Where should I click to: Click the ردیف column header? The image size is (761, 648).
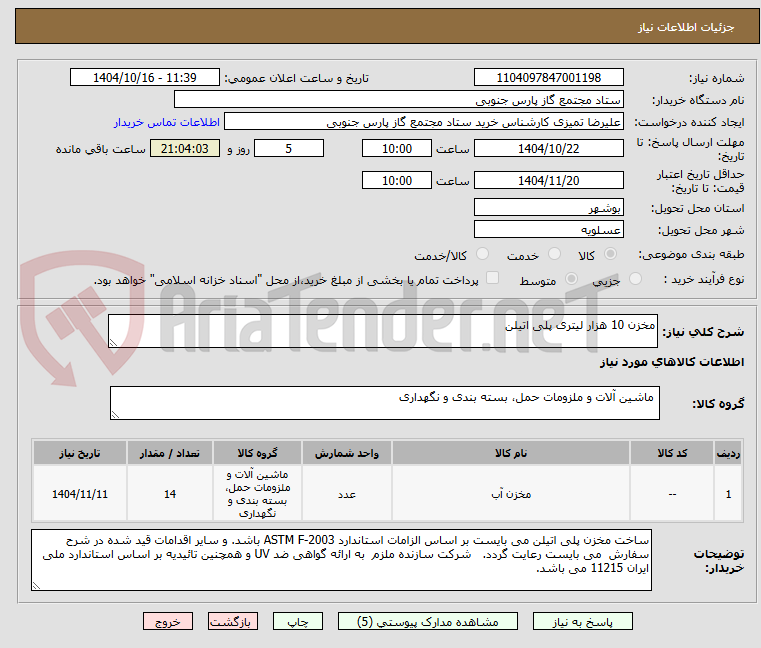[x=728, y=453]
